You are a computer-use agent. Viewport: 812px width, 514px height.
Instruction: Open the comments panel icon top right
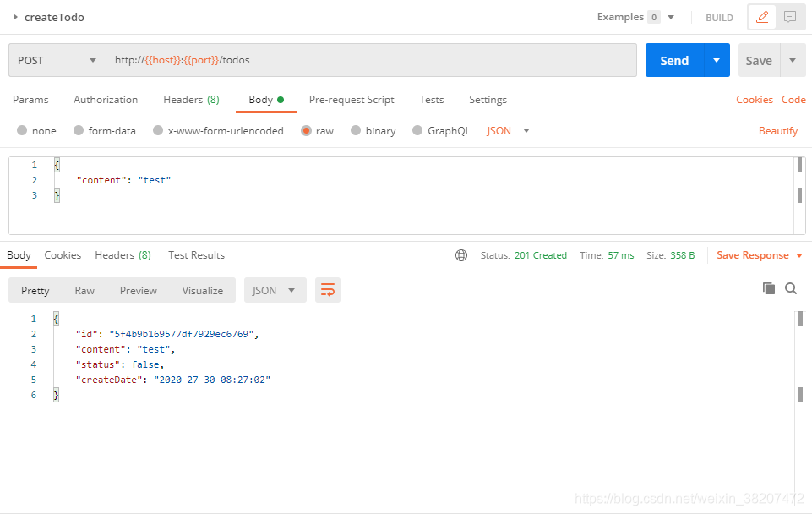[x=789, y=17]
